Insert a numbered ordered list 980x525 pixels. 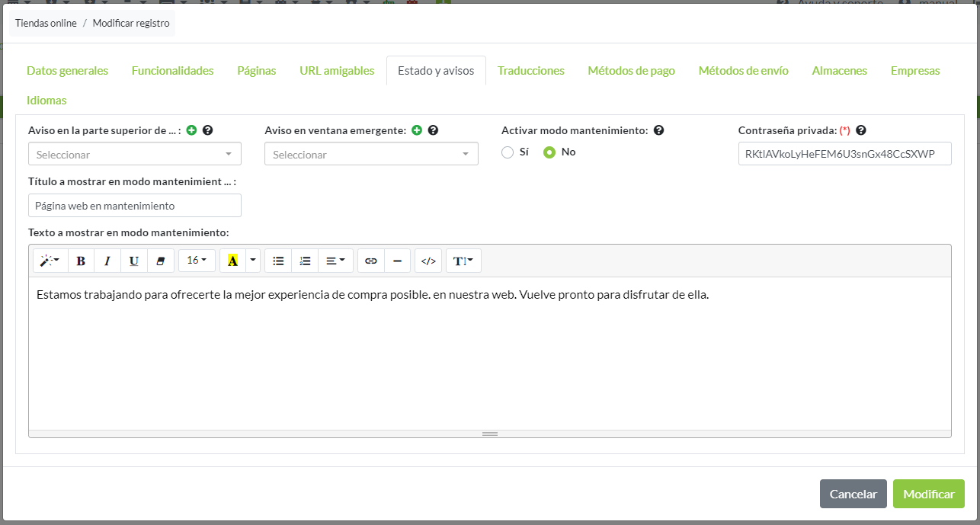pos(305,261)
